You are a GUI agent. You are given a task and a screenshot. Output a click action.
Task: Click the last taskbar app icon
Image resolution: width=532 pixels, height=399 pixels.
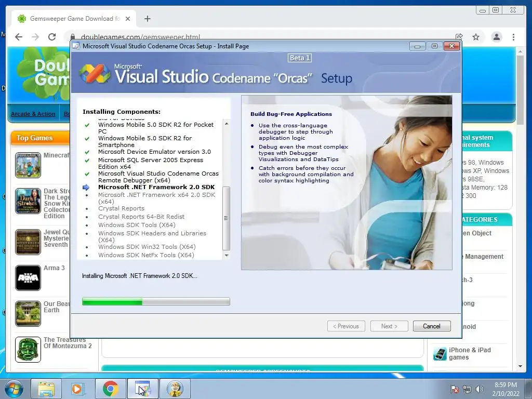[175, 389]
